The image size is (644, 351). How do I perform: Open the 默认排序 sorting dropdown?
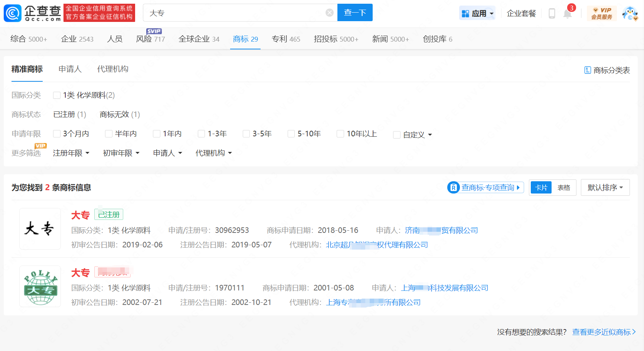click(x=605, y=188)
